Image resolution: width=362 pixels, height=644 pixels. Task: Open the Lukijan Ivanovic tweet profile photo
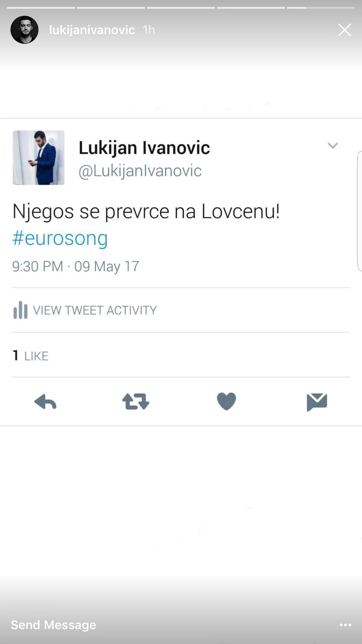pyautogui.click(x=38, y=158)
